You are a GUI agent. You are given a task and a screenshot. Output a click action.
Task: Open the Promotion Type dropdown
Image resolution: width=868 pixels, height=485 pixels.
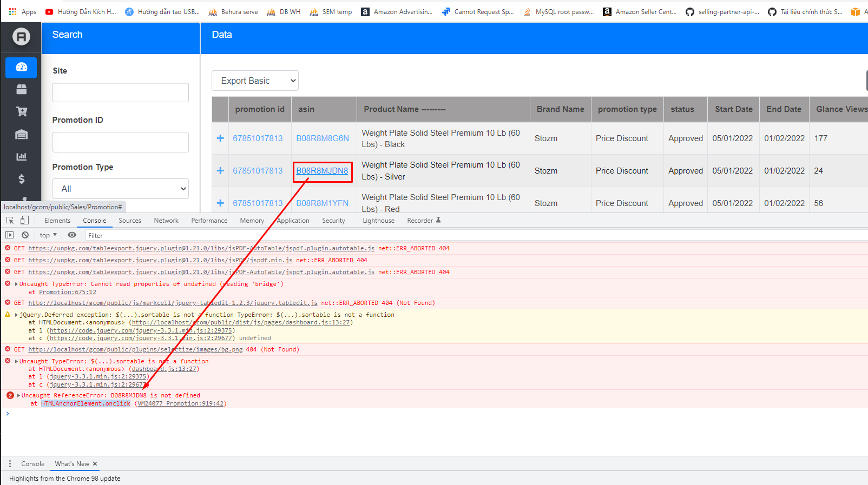click(x=121, y=189)
